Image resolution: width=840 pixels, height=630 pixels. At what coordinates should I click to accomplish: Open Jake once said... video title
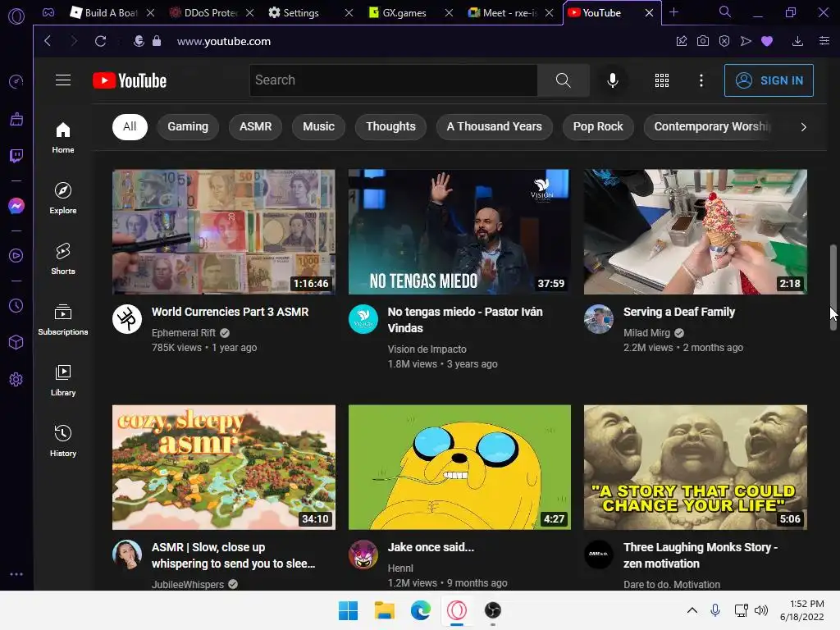click(x=431, y=547)
